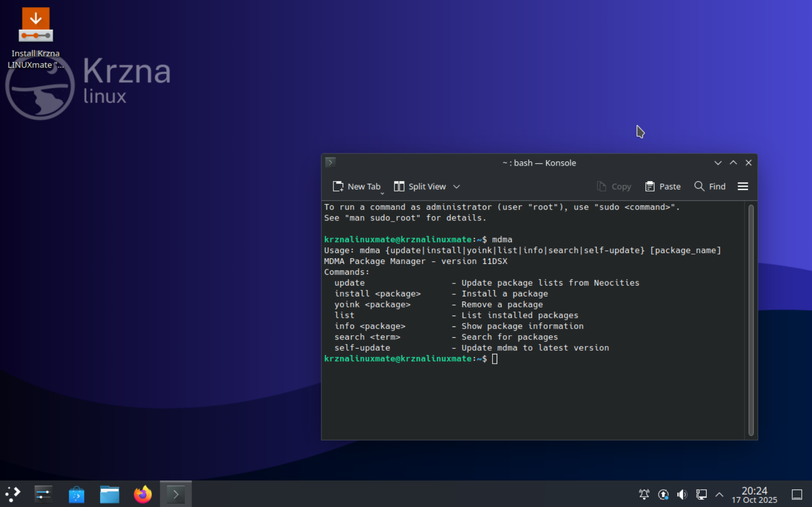This screenshot has height=507, width=812.
Task: Click the Konsole terminal scrollbar
Action: click(x=751, y=320)
